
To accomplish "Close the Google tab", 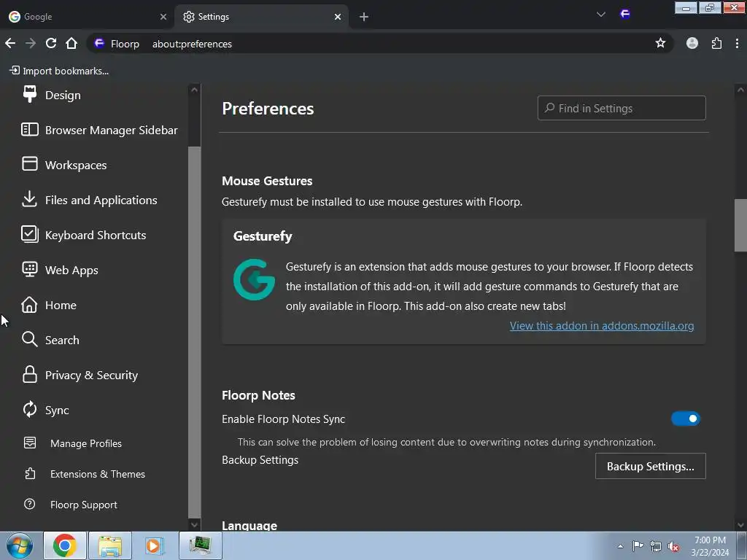I will click(163, 17).
